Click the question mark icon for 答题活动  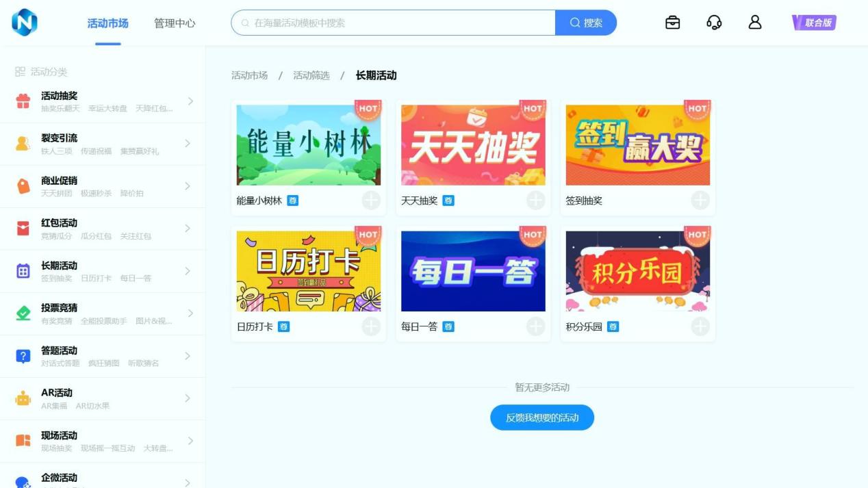click(23, 356)
